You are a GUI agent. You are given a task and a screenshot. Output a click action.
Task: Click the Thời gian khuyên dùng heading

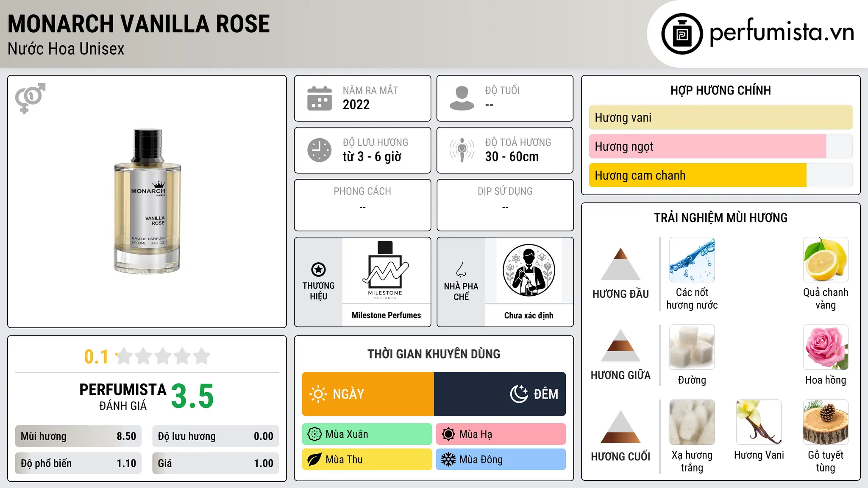pyautogui.click(x=434, y=354)
